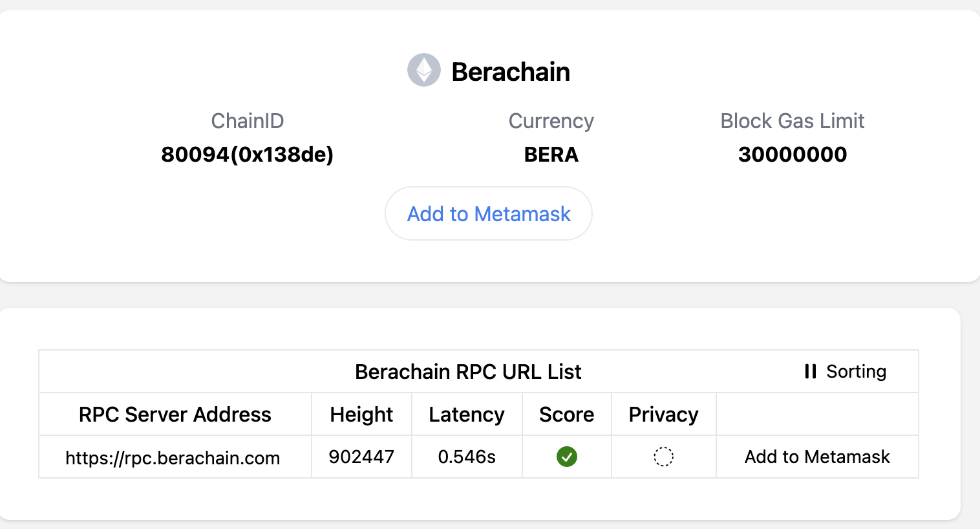Select the https://rpc.berachain.com address
This screenshot has width=980, height=529.
pyautogui.click(x=173, y=458)
